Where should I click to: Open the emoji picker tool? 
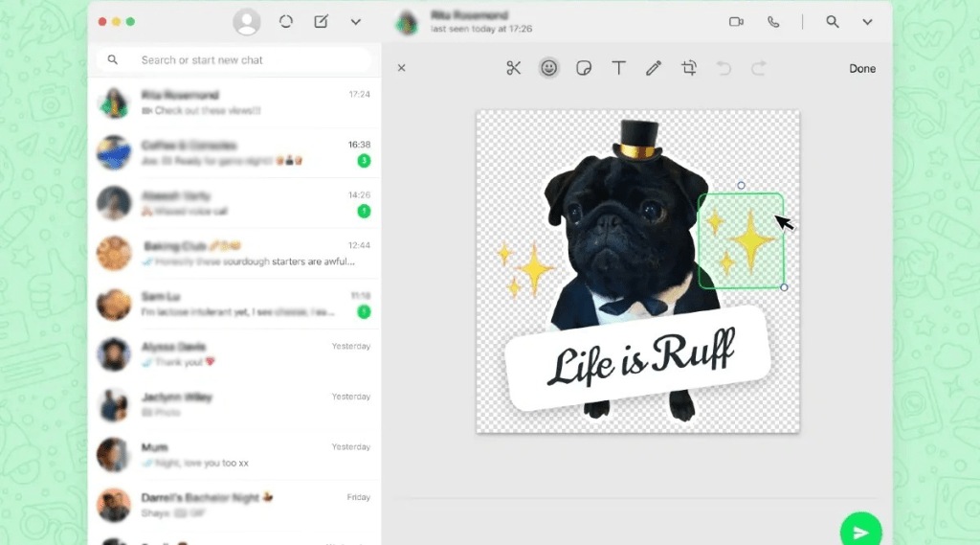548,68
